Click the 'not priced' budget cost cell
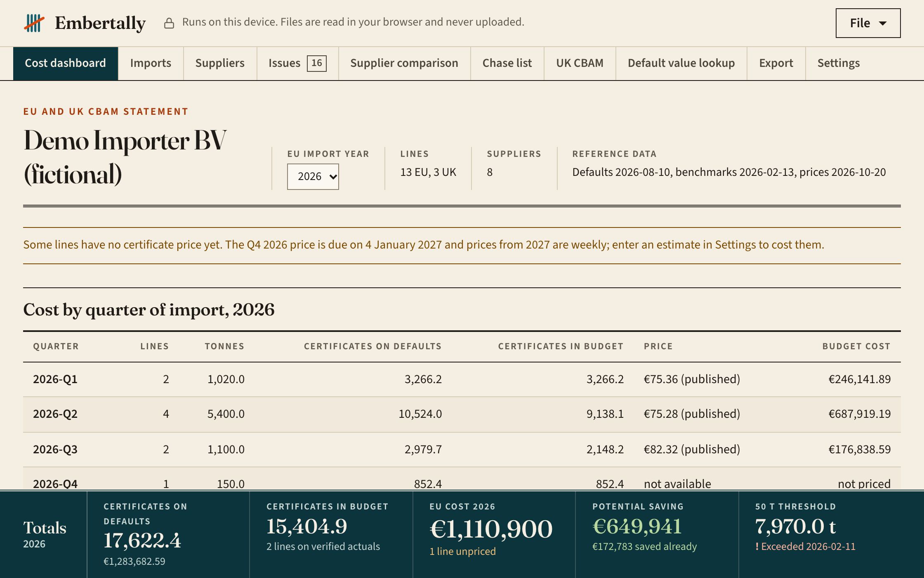The image size is (924, 578). 864,484
